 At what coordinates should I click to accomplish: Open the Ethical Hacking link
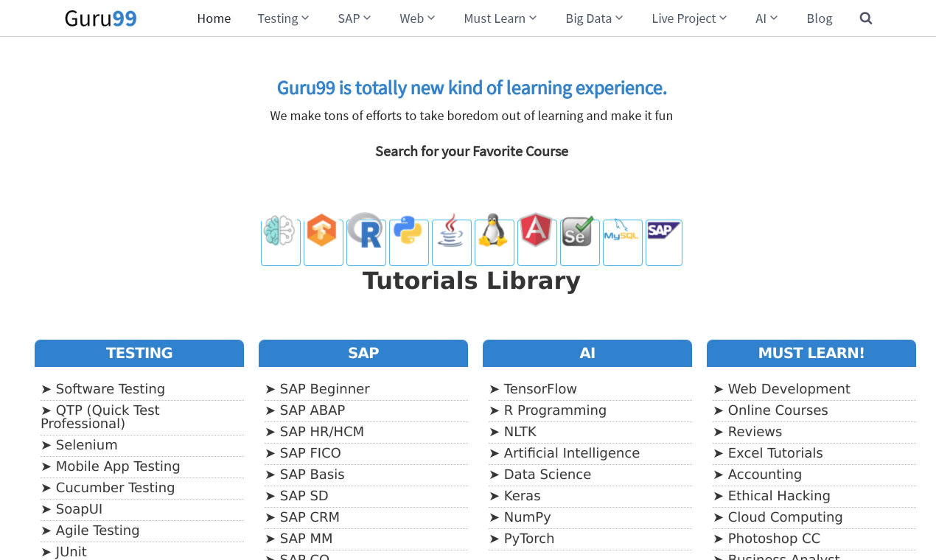pyautogui.click(x=779, y=496)
